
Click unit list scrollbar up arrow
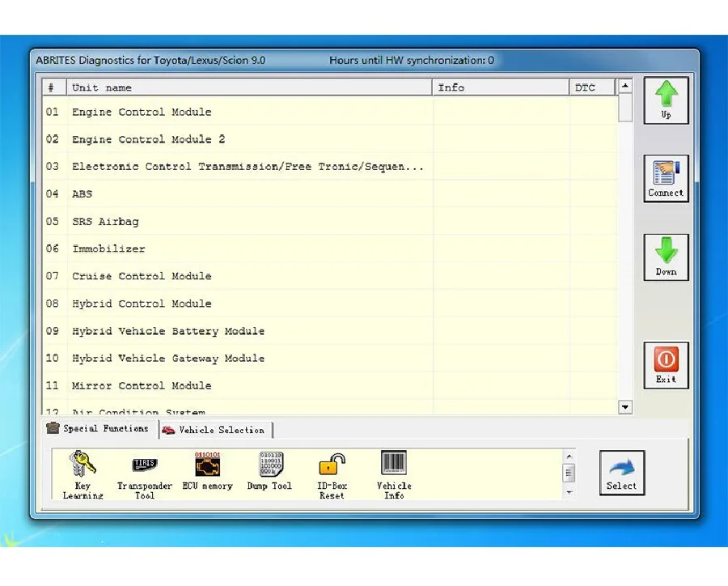coord(625,86)
